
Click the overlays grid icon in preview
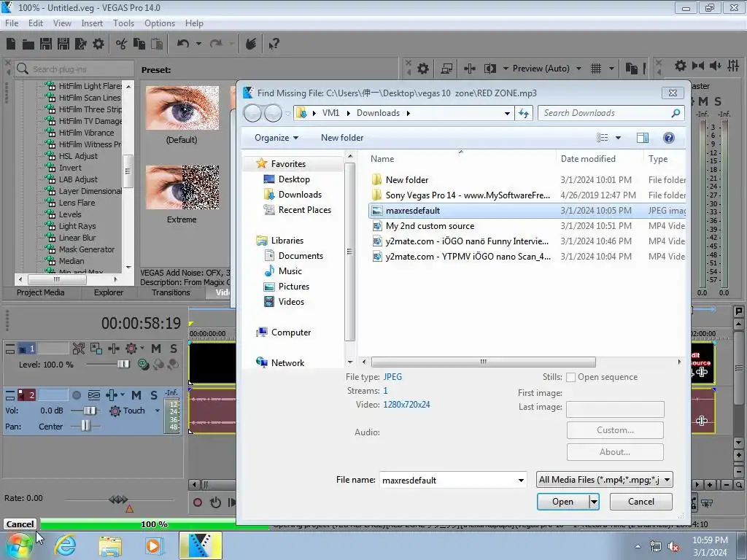596,69
